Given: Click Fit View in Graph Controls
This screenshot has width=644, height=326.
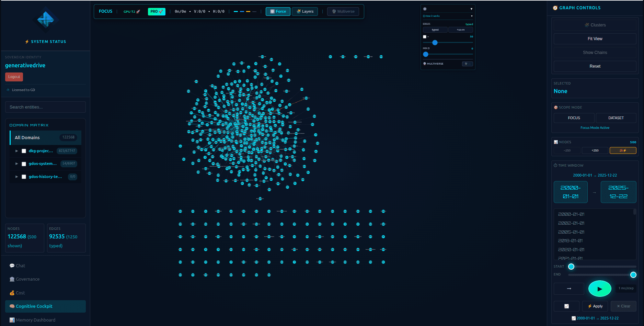Looking at the screenshot, I should [x=595, y=38].
